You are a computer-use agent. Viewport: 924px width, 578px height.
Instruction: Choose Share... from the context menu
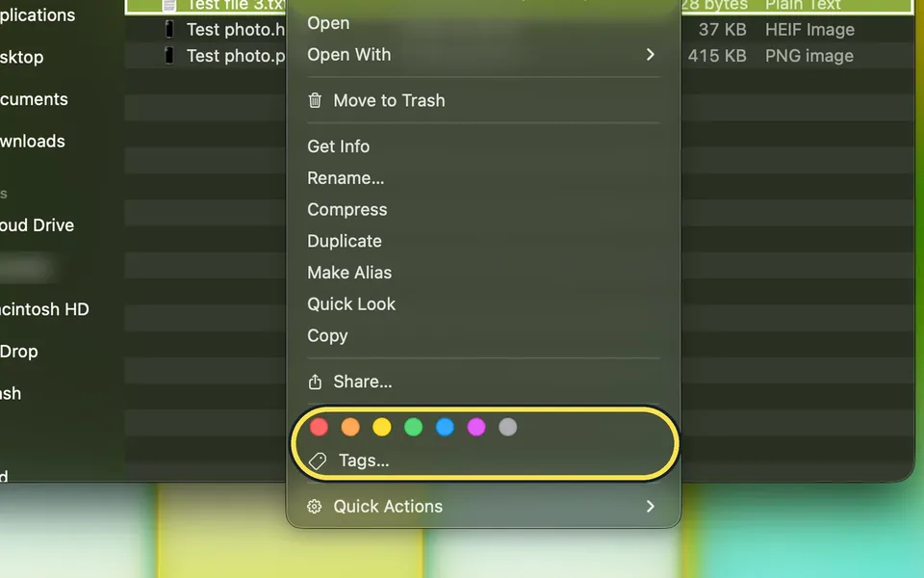[x=483, y=381]
